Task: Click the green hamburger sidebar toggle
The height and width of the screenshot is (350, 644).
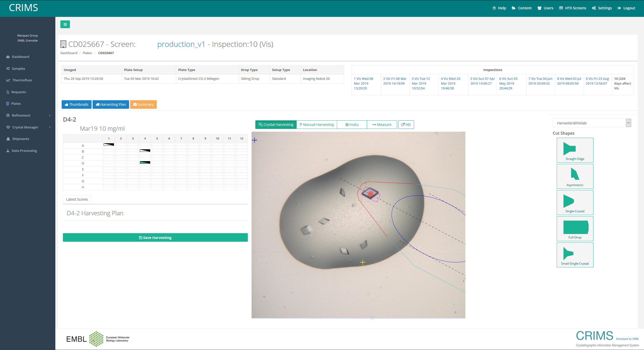Action: coord(65,24)
